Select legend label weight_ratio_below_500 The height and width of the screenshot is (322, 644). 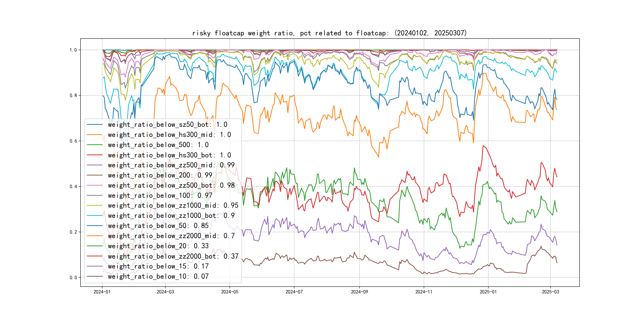pyautogui.click(x=158, y=145)
